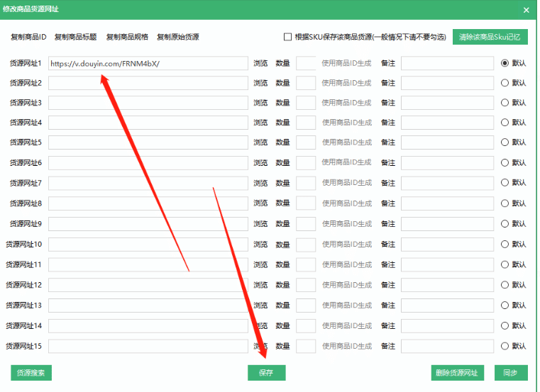Click 数量 field of 货源网址7

pos(306,183)
